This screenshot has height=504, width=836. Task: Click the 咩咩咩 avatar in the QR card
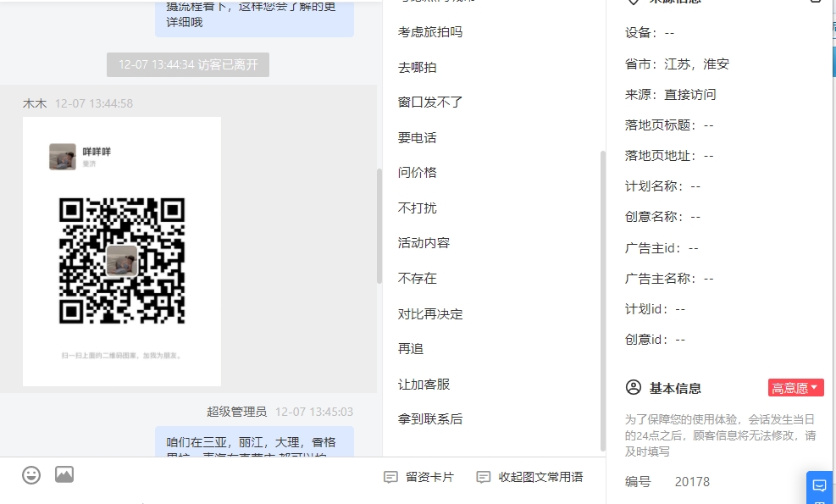coord(63,156)
